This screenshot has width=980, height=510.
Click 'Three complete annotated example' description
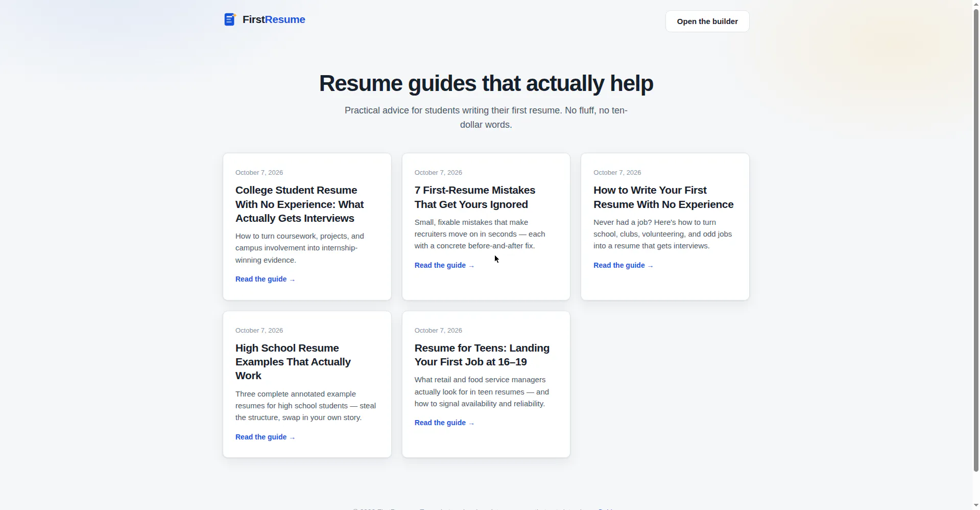tap(305, 406)
